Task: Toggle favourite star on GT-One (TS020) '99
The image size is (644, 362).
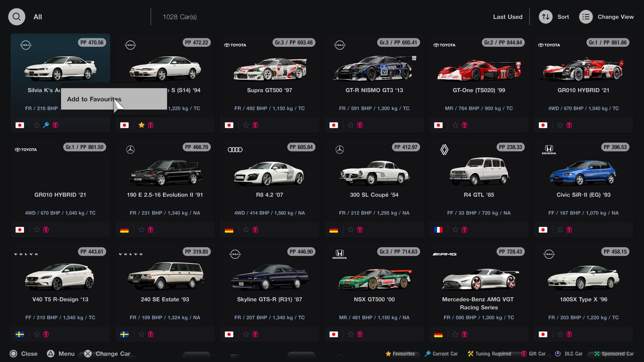Action: click(455, 125)
